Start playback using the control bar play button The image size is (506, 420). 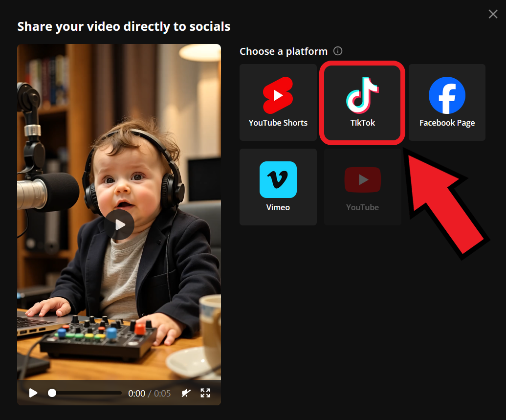(x=33, y=393)
